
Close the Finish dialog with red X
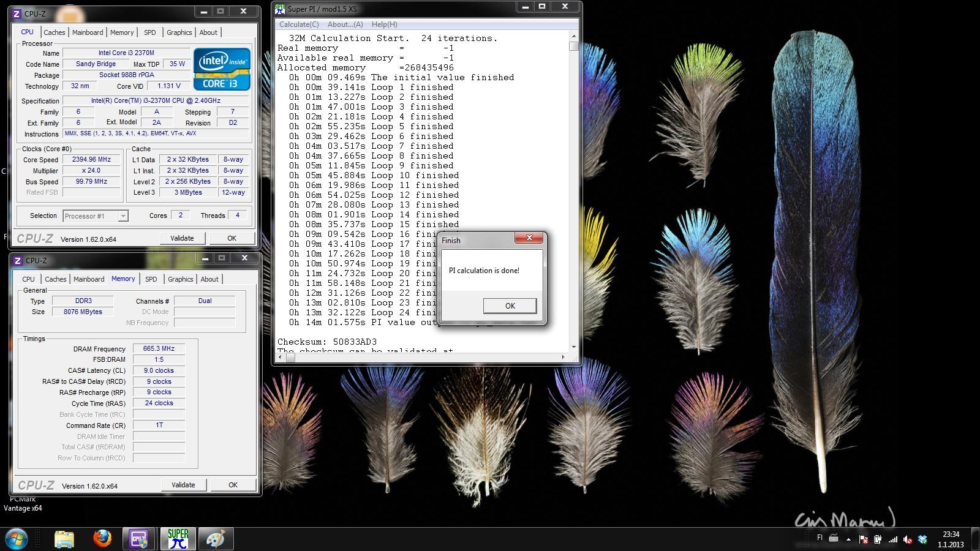click(x=529, y=238)
